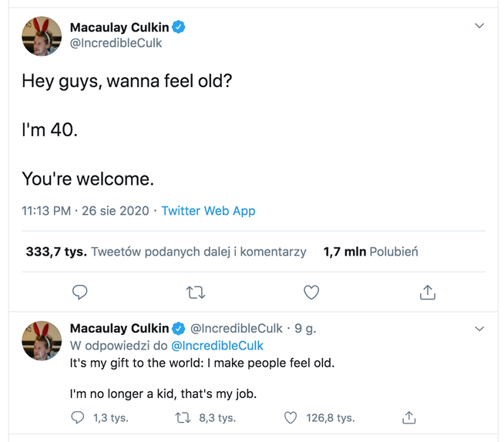Click reply tweet profile avatar

coord(42,340)
